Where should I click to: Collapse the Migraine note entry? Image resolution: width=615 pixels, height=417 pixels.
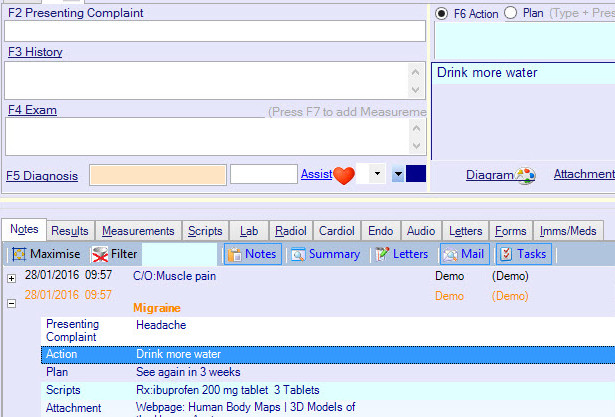(x=11, y=303)
